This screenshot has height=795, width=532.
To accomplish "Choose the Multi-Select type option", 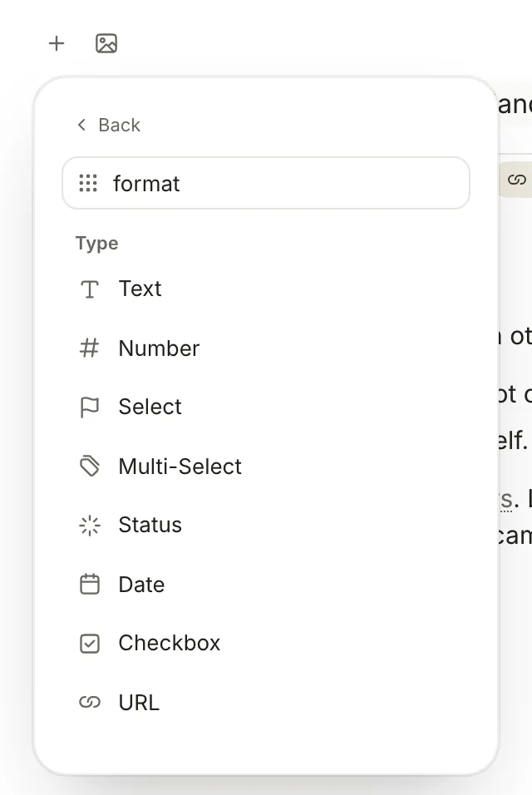I will tap(266, 467).
